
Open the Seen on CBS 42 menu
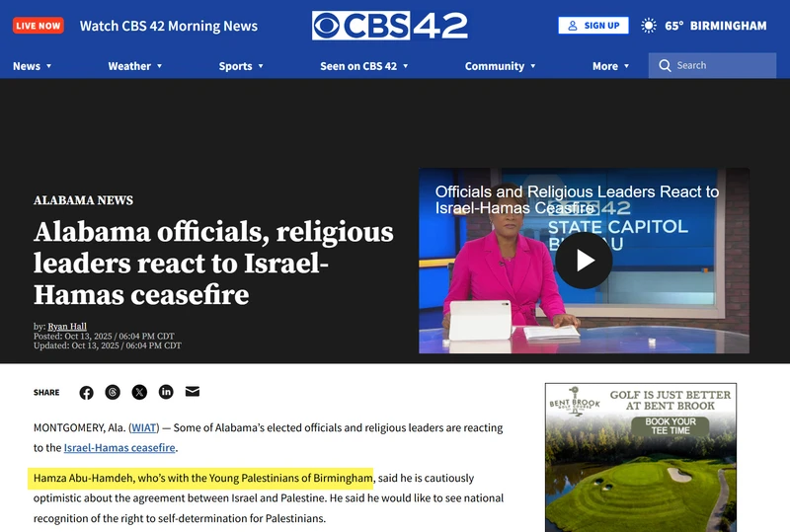(x=363, y=66)
